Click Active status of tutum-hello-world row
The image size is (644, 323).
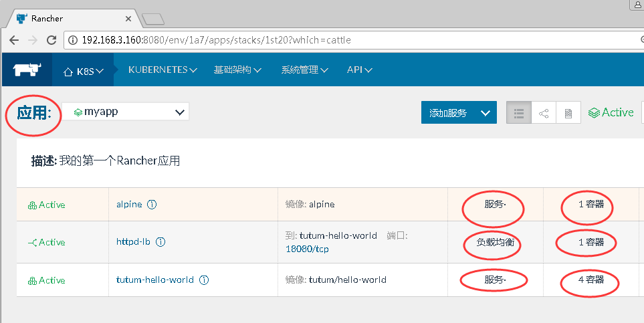[46, 280]
